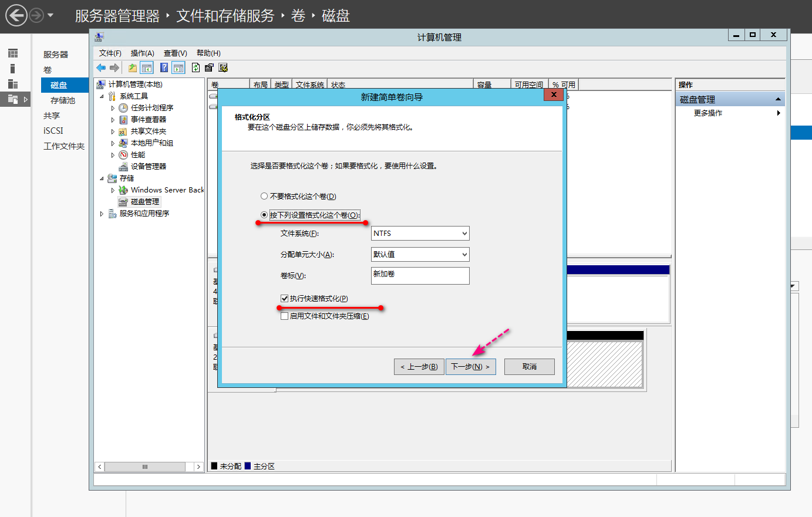The image size is (812, 517).
Task: Click the blue help question mark icon
Action: click(x=164, y=68)
